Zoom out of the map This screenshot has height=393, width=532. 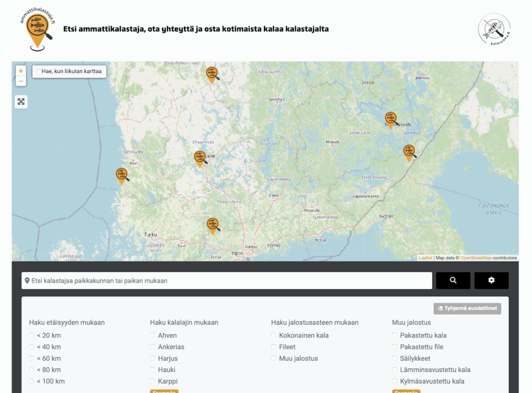(21, 81)
